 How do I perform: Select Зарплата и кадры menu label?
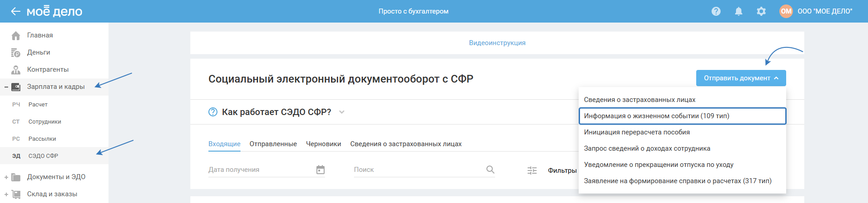(x=56, y=87)
